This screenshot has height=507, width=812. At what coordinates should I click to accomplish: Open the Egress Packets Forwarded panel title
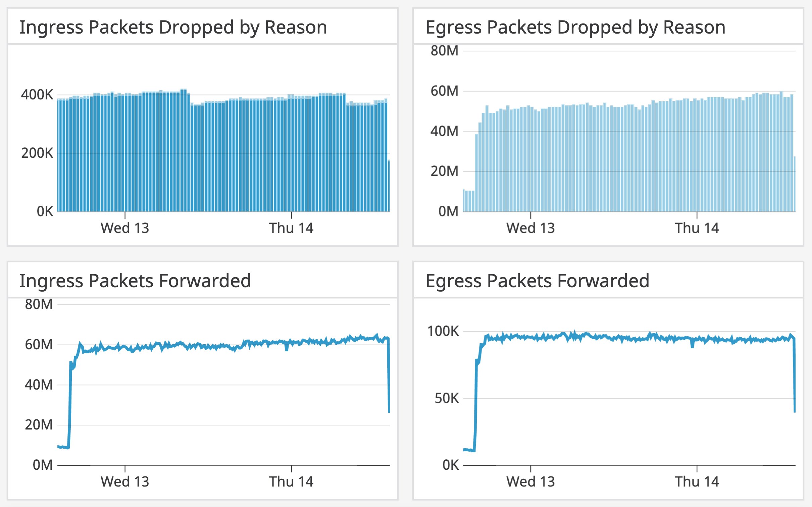(x=537, y=281)
